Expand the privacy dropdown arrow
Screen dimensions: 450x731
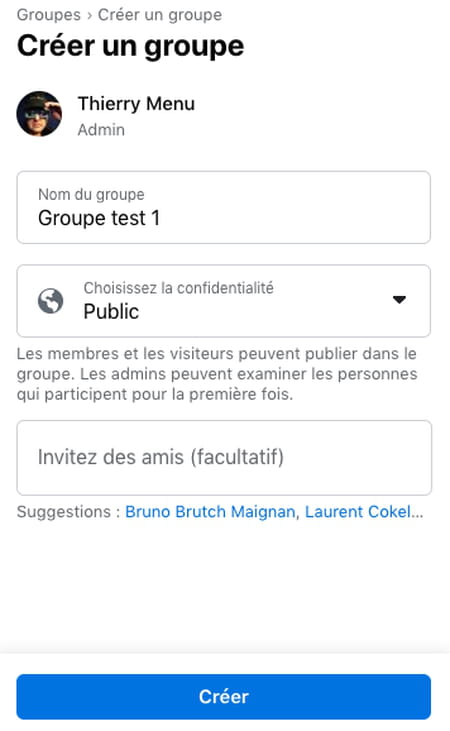tap(399, 299)
